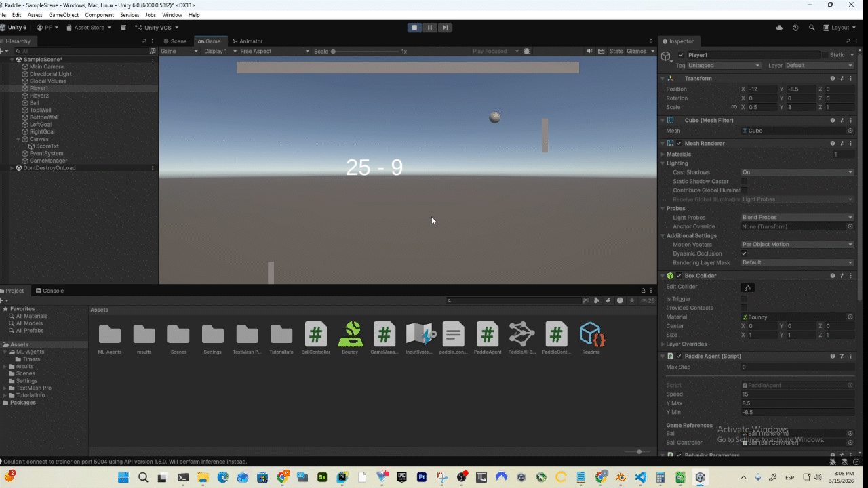868x488 pixels.
Task: Select the Ball object in Hierarchy
Action: coord(34,103)
